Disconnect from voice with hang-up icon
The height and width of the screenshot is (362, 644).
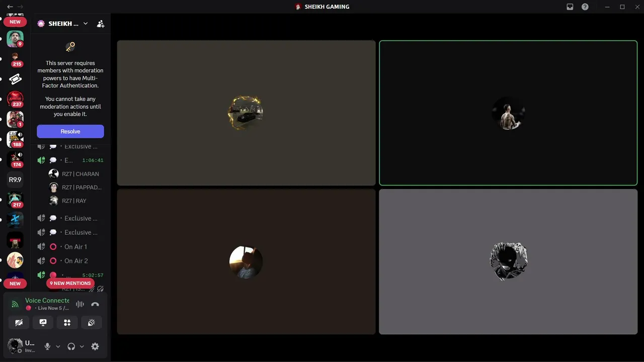(x=95, y=304)
